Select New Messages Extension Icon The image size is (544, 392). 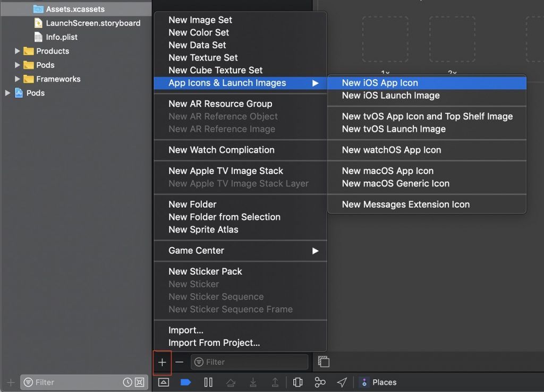click(427, 204)
